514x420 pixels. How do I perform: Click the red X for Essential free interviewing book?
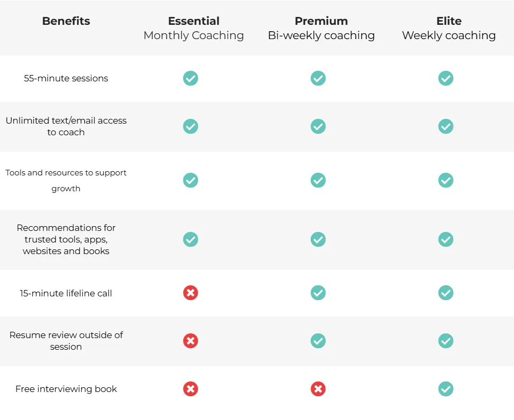tap(191, 389)
